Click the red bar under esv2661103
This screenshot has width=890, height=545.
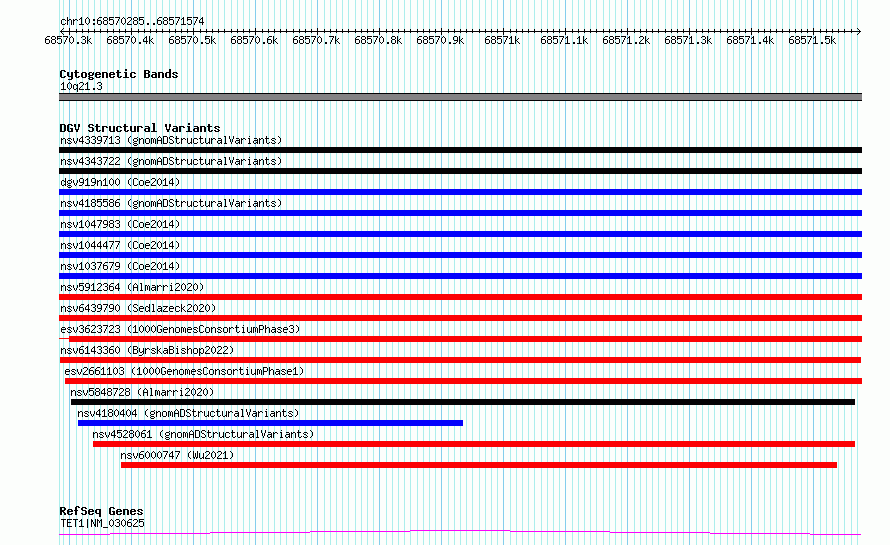(463, 381)
